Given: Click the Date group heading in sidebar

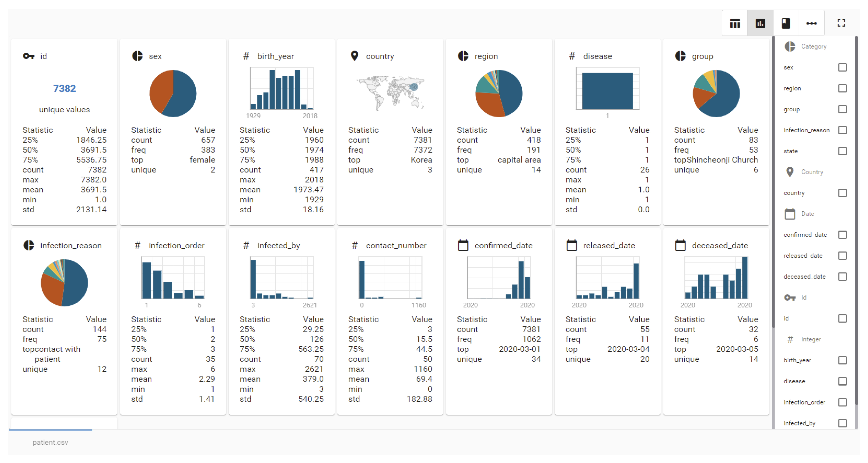Looking at the screenshot, I should [x=807, y=214].
